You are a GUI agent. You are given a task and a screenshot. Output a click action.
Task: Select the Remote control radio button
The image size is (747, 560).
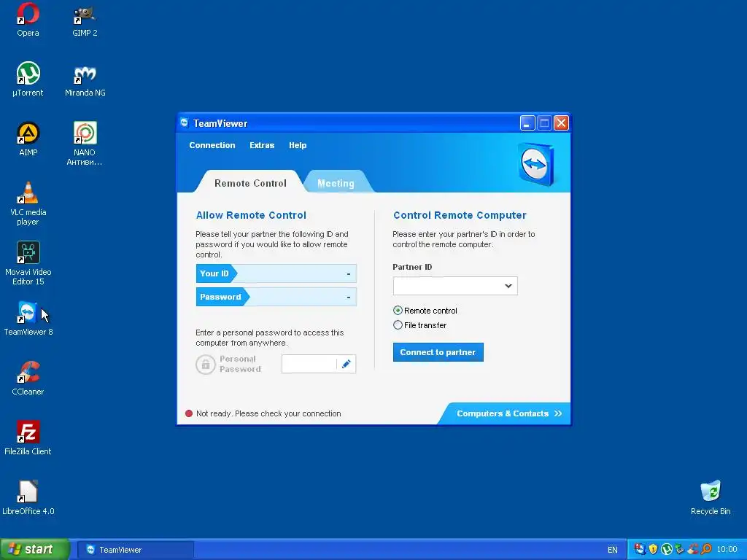click(x=398, y=311)
